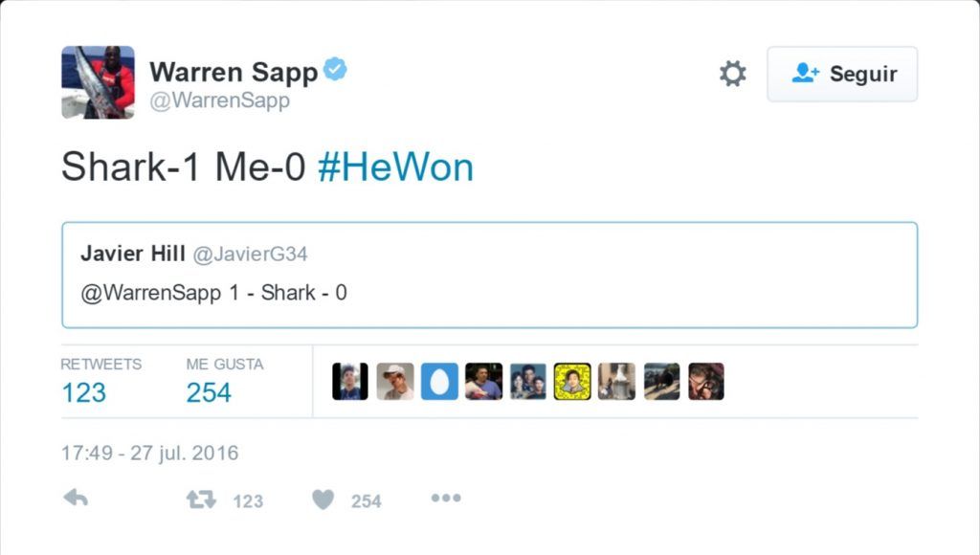Click the yellow Snapchat-style liker avatar
The image size is (980, 555).
coord(572,381)
